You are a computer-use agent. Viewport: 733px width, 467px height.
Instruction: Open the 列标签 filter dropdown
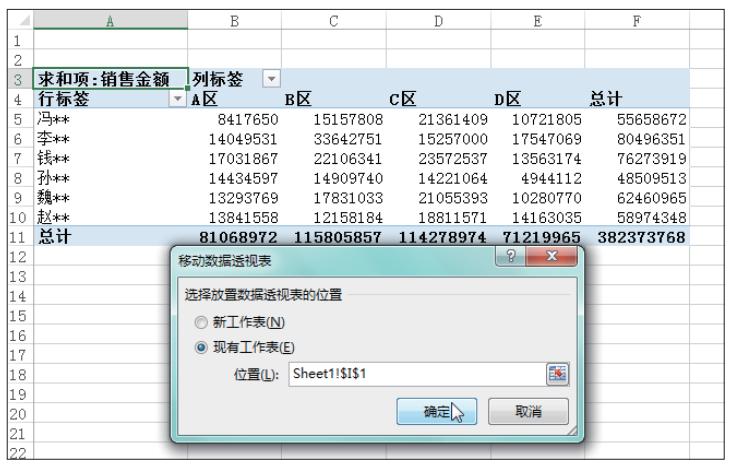point(272,79)
